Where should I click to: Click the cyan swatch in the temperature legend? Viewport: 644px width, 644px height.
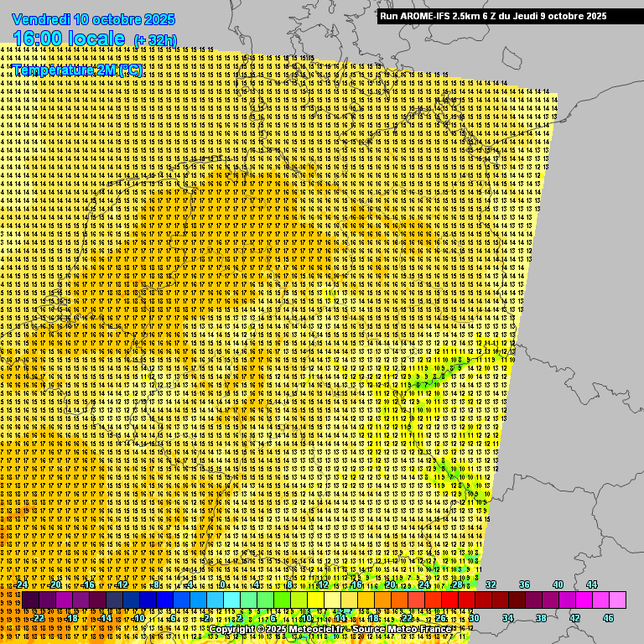231,600
